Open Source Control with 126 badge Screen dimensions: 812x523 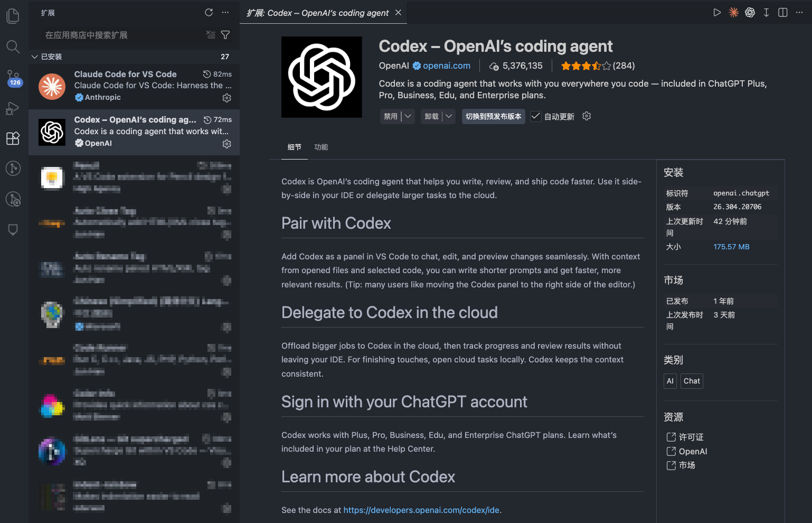13,78
